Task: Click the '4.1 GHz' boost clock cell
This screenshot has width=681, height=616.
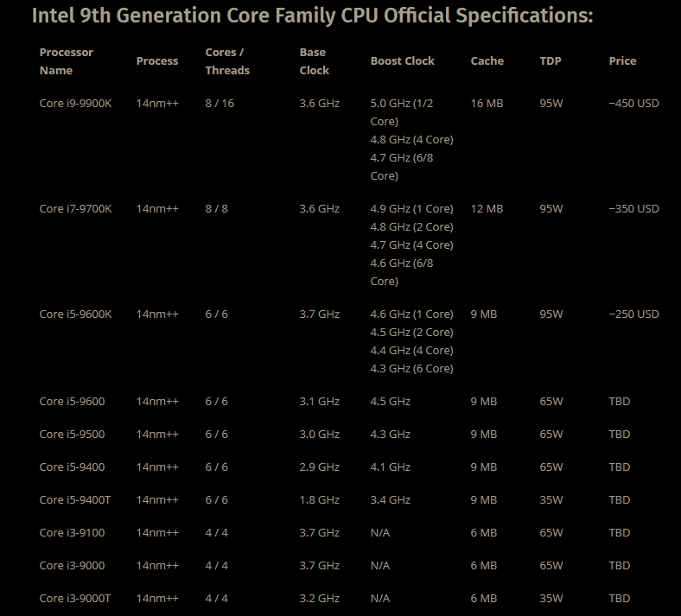Action: point(390,467)
